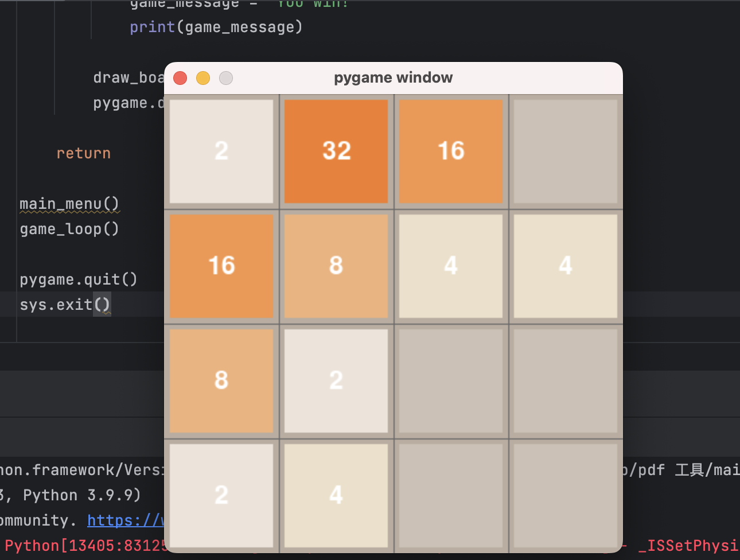This screenshot has width=740, height=560.
Task: Click the Python 3.9.9 console text
Action: (x=82, y=495)
